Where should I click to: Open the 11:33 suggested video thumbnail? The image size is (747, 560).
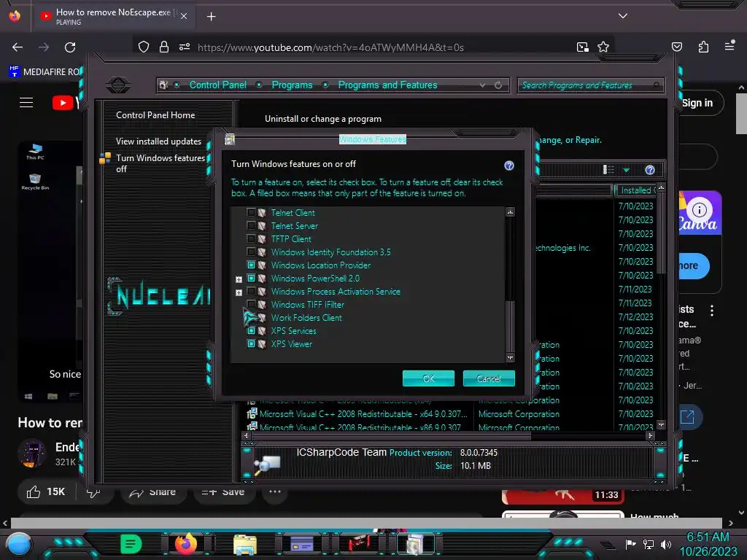coord(562,496)
